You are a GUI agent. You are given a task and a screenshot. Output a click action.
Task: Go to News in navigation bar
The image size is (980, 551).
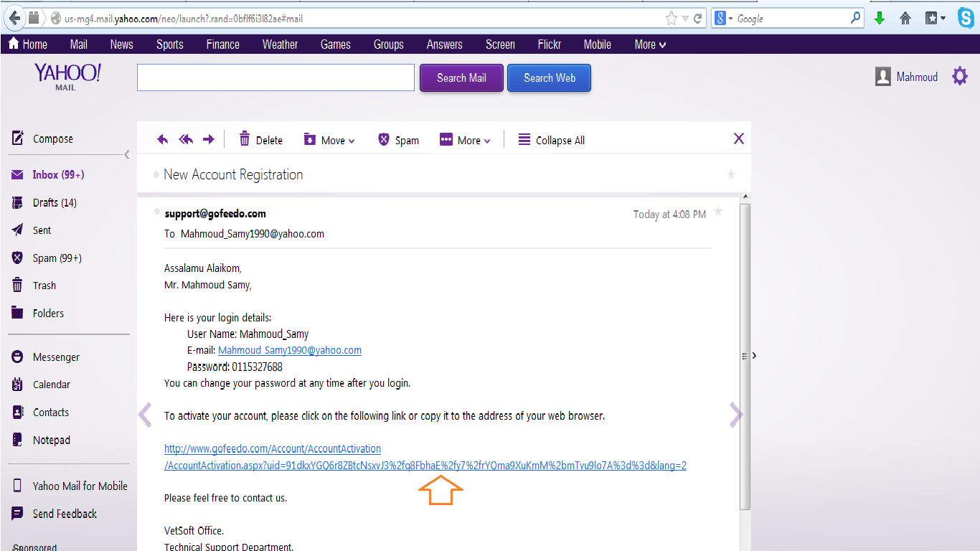pos(122,44)
